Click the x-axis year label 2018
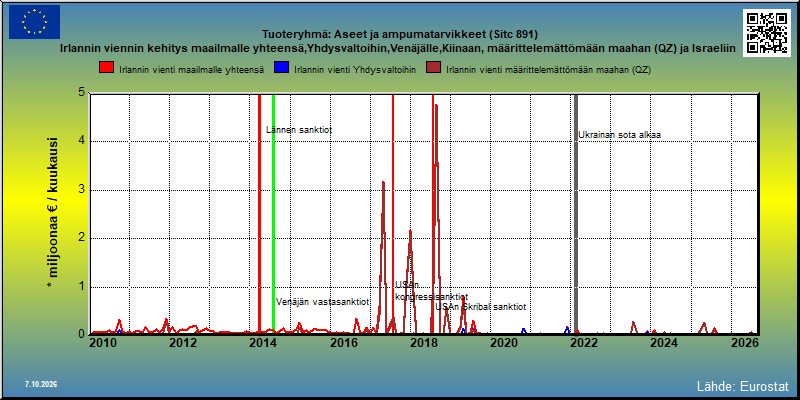Screen dimensions: 800x400 pyautogui.click(x=423, y=342)
